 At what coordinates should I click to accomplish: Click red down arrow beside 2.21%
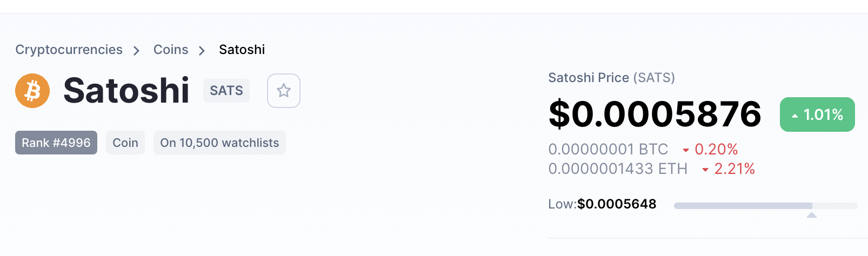tap(705, 170)
